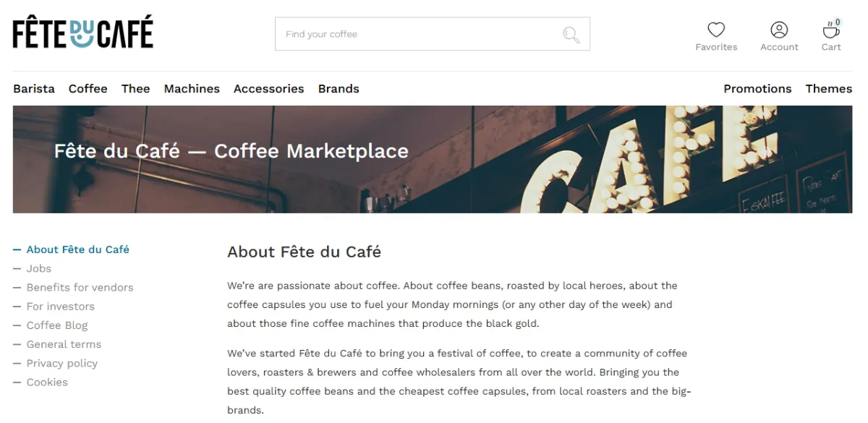
Task: Open Favorites via the heart icon
Action: click(x=716, y=30)
